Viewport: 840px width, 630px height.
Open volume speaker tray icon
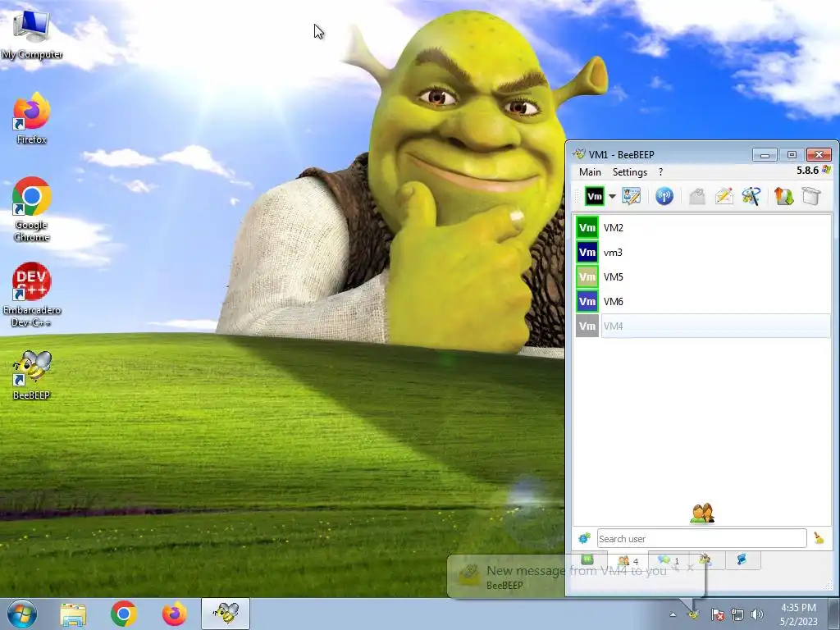(x=757, y=614)
